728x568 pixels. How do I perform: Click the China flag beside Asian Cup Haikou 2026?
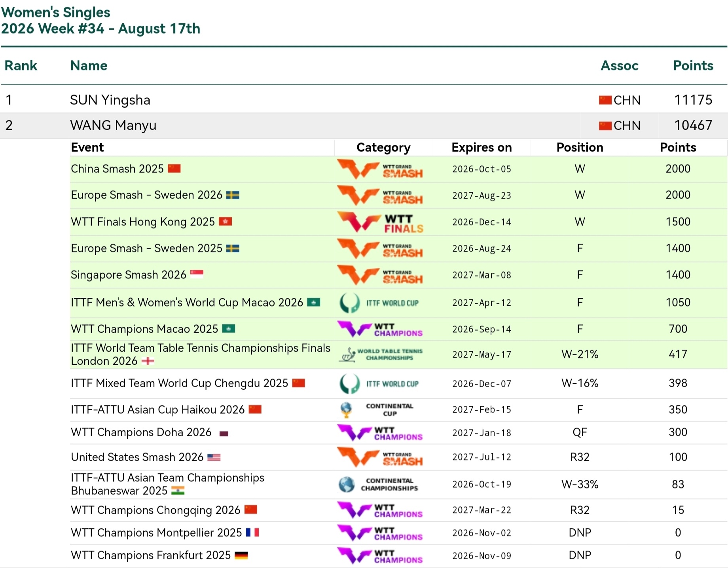click(255, 409)
